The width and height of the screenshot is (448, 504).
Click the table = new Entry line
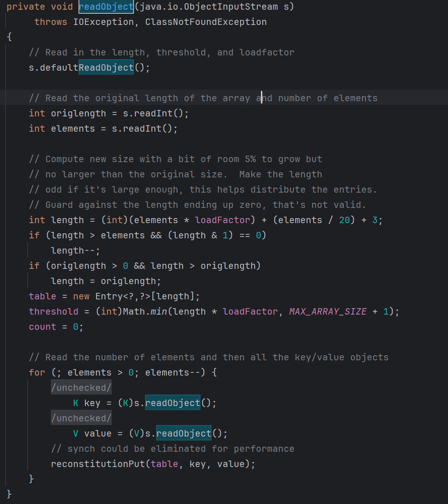pos(113,296)
